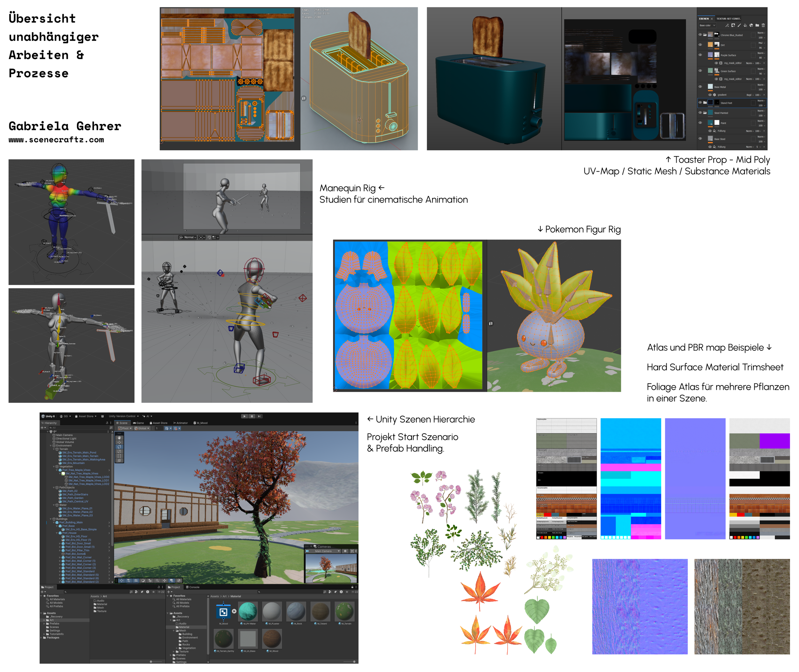Open www.scenecraftz.com link
The height and width of the screenshot is (672, 799).
(56, 140)
